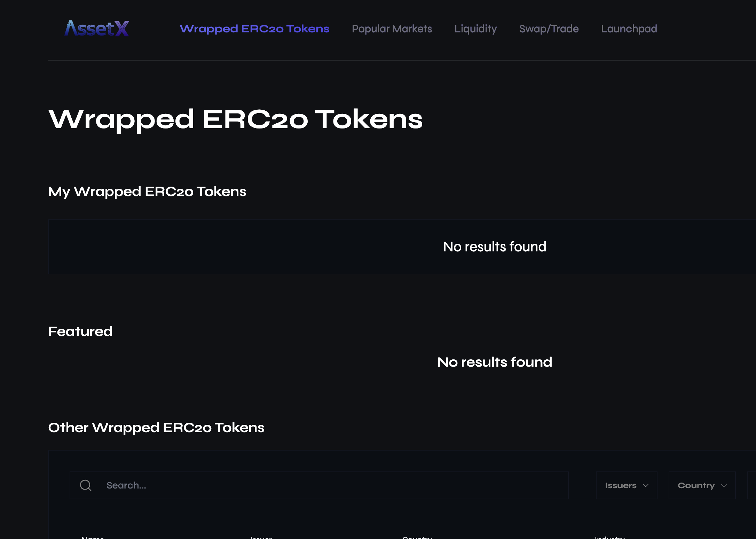Click the Featured section heading

point(80,331)
